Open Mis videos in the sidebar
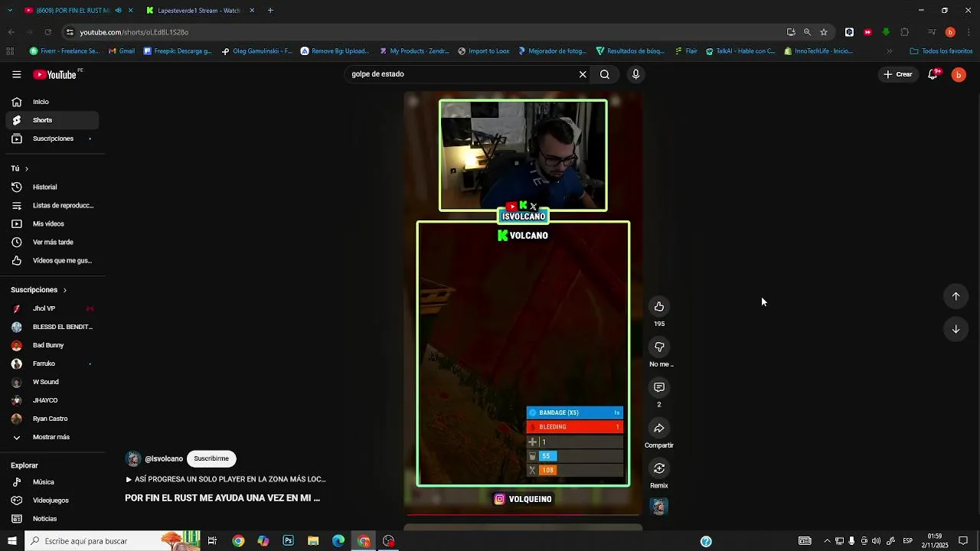 52,223
